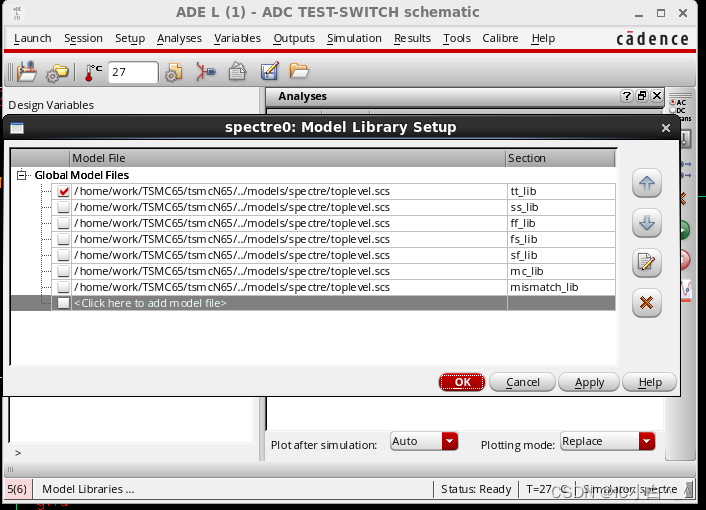Uncheck the tt_lib model file checkbox
Screen dimensions: 706x510
(63, 191)
